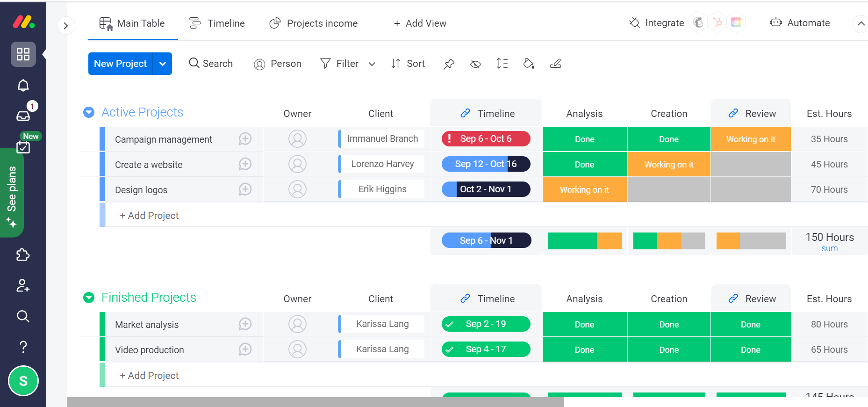Screen dimensions: 868x407
Task: Click Add View
Action: [420, 23]
